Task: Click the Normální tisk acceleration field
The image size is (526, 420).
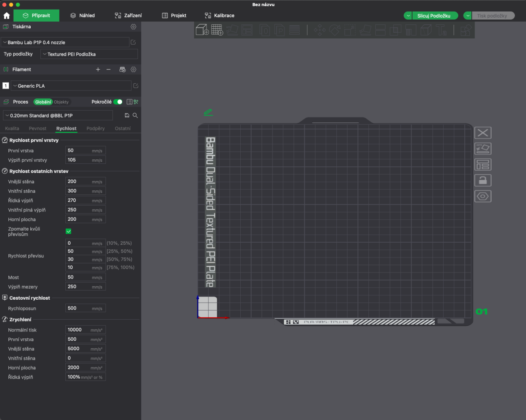Action: pyautogui.click(x=85, y=330)
